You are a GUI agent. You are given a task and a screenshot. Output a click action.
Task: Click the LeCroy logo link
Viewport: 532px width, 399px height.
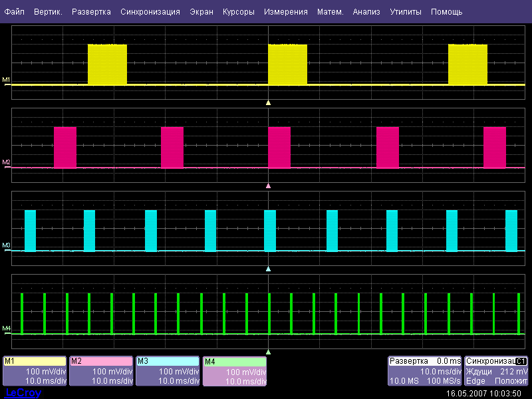pos(23,393)
